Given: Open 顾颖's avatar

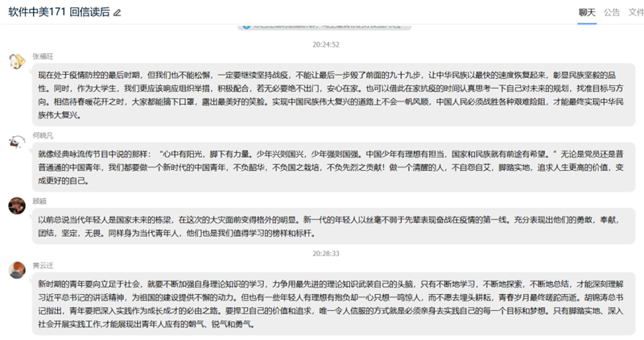Looking at the screenshot, I should [17, 205].
